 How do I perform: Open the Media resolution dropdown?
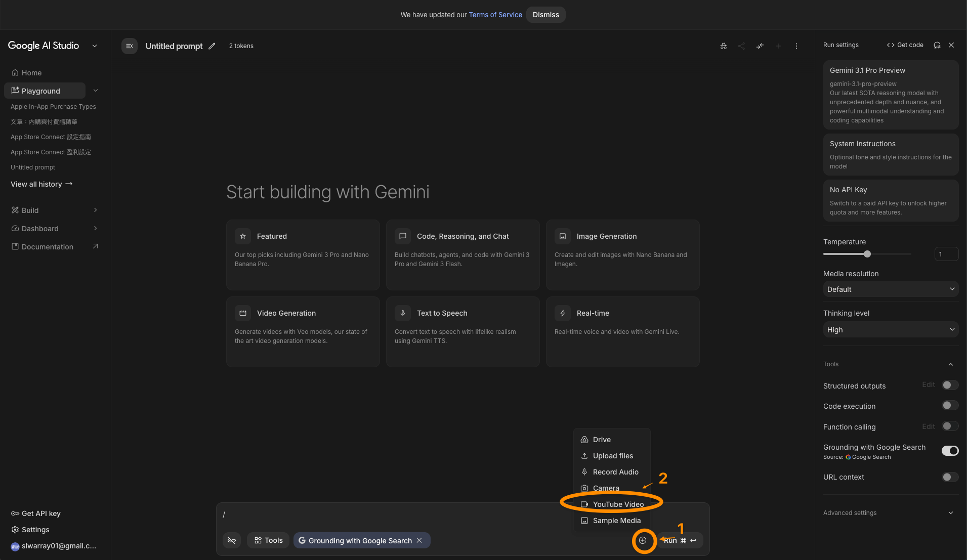pyautogui.click(x=891, y=289)
